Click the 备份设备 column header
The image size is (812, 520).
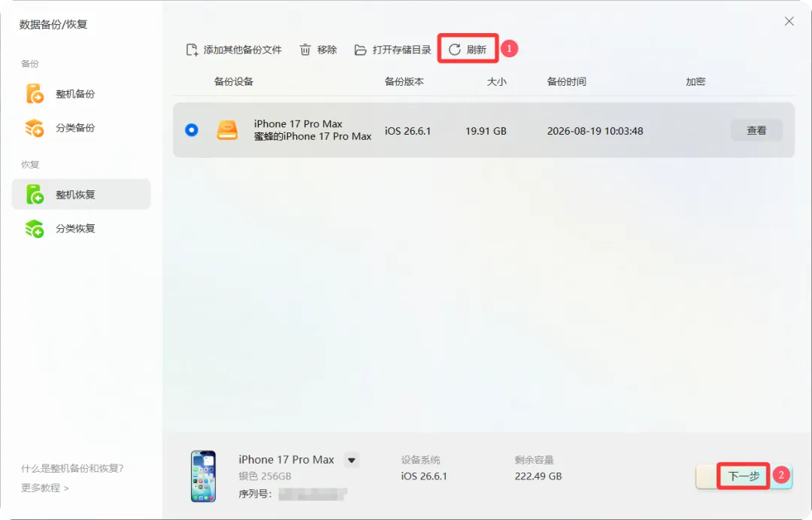click(x=234, y=81)
